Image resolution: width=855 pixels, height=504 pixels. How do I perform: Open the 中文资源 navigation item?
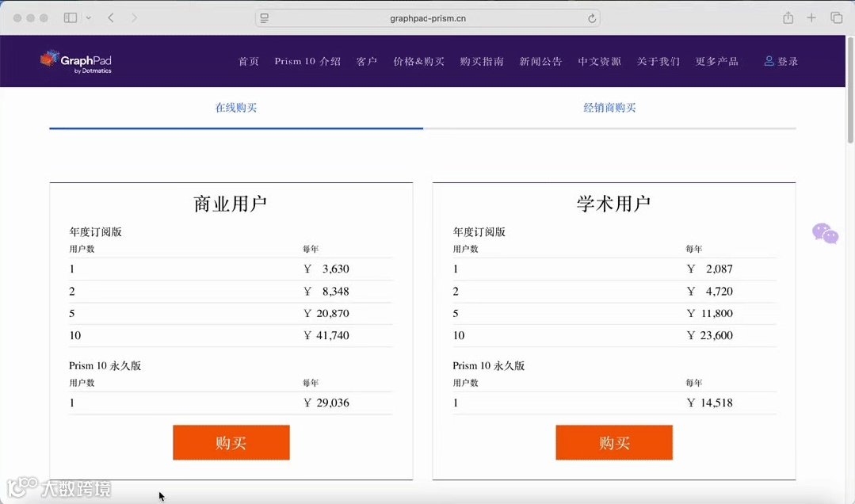click(x=599, y=61)
